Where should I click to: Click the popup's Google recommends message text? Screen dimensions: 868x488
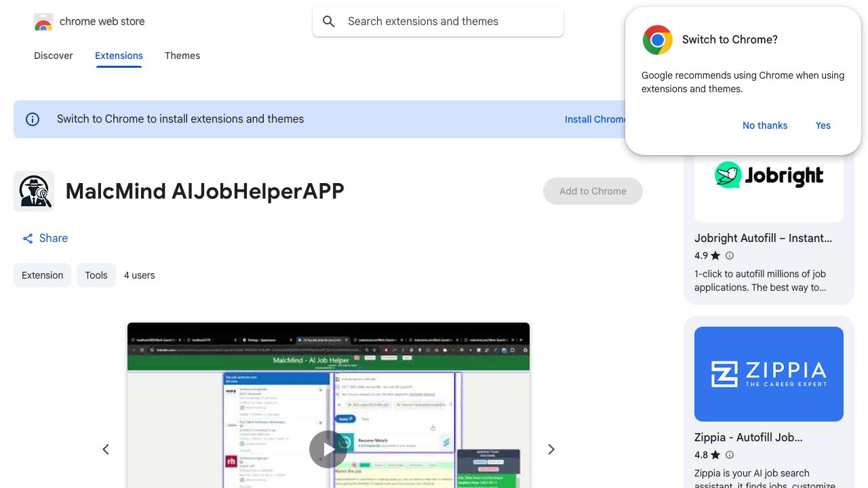coord(743,82)
